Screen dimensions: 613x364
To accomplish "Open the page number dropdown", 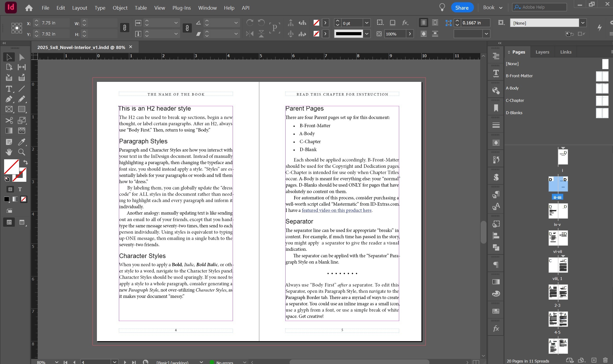I will [114, 362].
